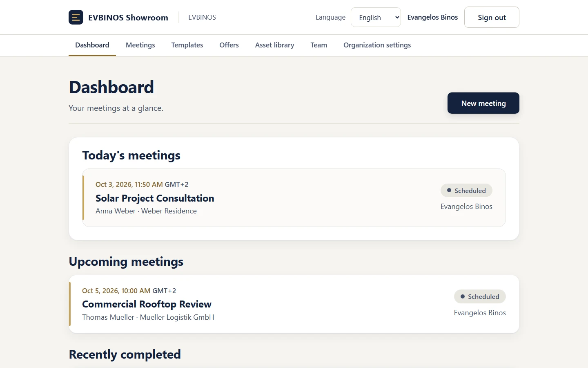The width and height of the screenshot is (588, 368).
Task: Click Thomas Mueller · Mueller Logistik GmbH text
Action: [148, 317]
